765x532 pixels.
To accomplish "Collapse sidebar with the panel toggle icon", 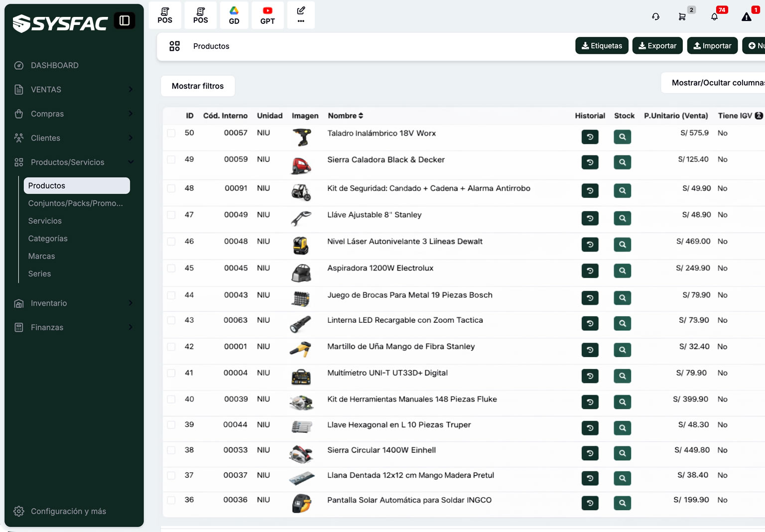I will pyautogui.click(x=125, y=20).
